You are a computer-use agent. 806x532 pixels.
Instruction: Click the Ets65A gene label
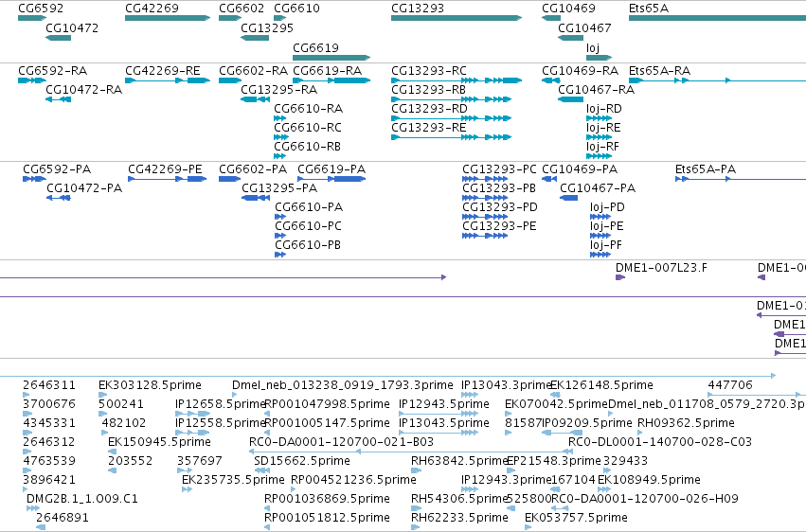(x=649, y=9)
